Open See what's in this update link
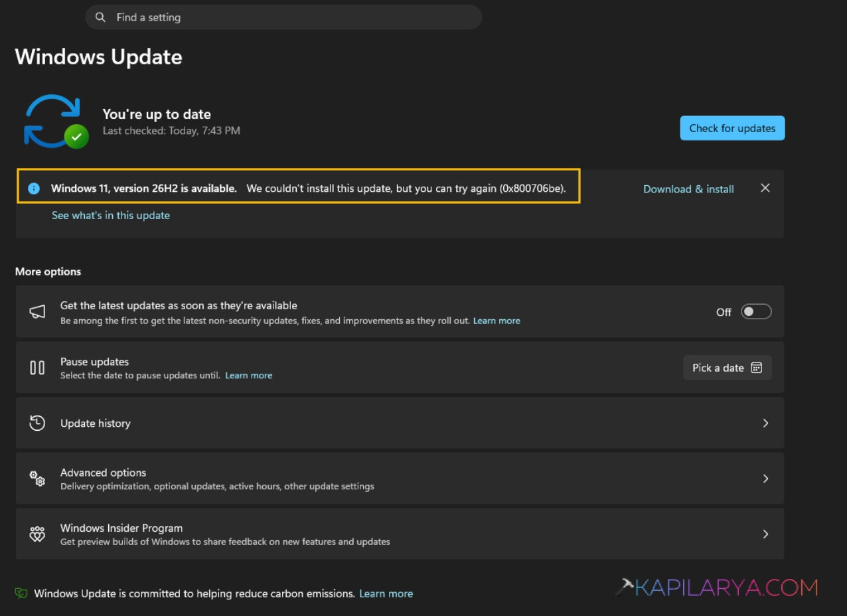This screenshot has width=847, height=616. pos(111,215)
